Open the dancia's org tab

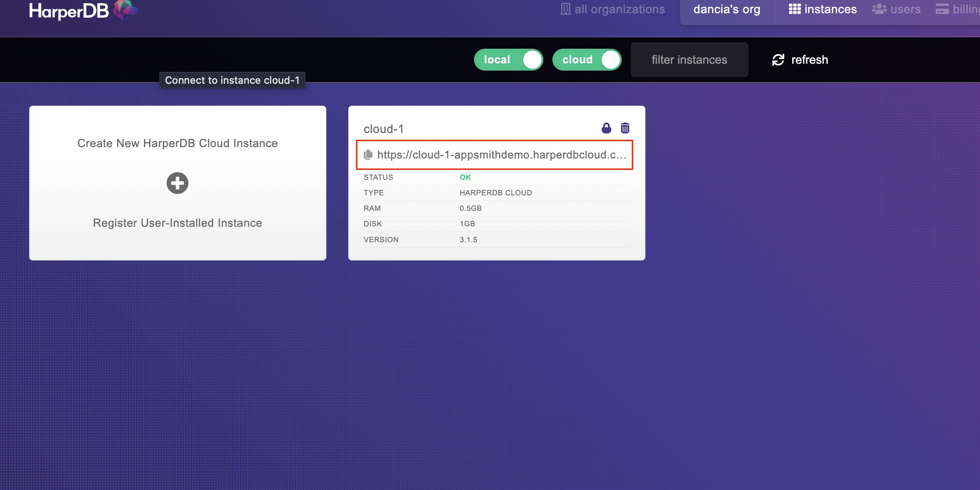tap(727, 10)
